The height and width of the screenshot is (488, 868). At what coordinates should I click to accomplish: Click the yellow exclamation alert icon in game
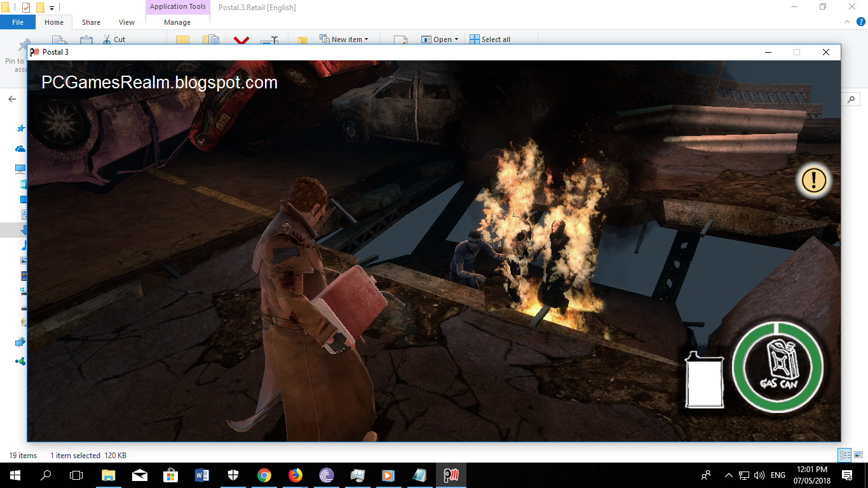(x=813, y=180)
